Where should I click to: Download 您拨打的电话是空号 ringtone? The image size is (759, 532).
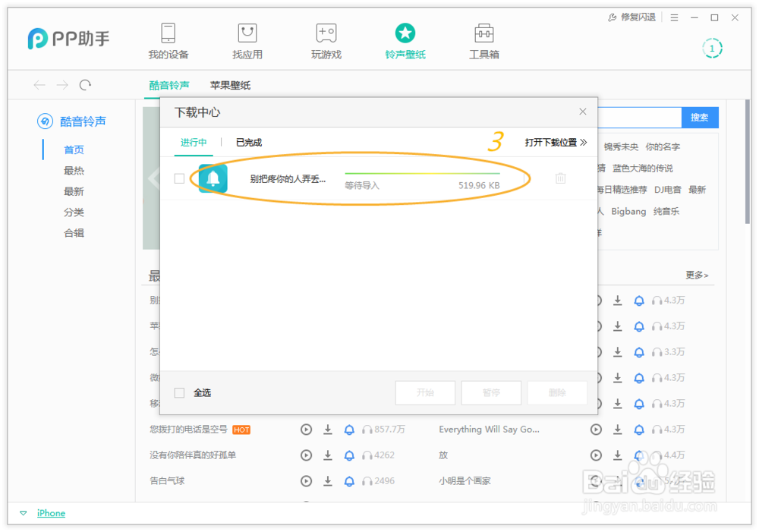click(328, 430)
